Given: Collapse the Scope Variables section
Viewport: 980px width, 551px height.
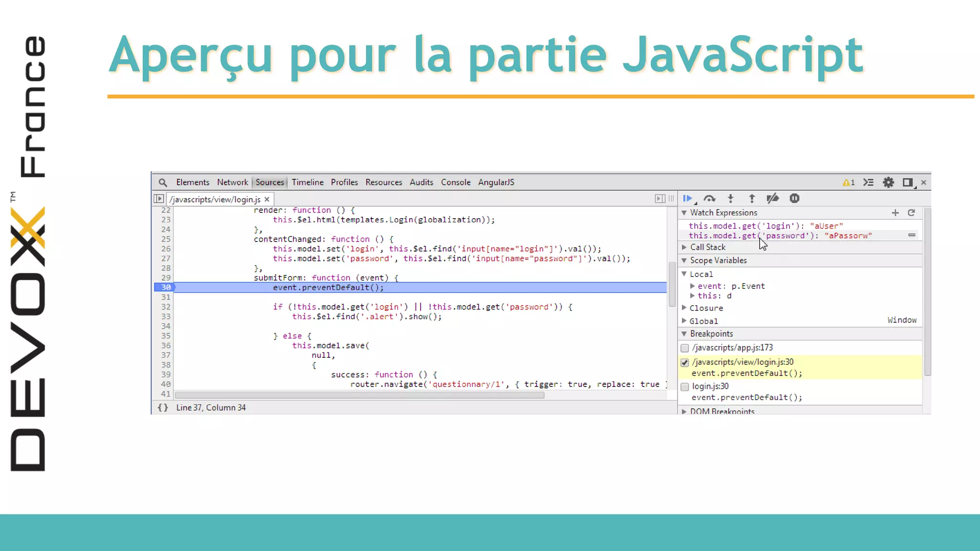Looking at the screenshot, I should (x=684, y=261).
